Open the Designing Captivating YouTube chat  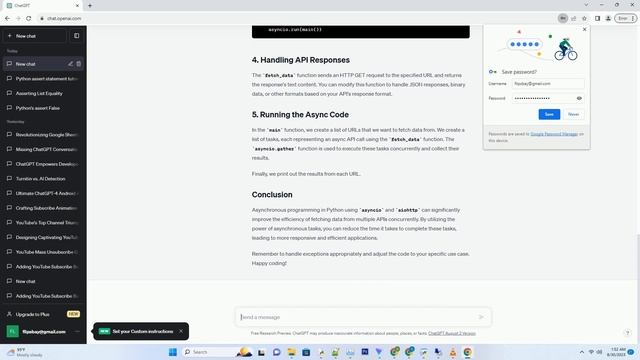pos(43,237)
